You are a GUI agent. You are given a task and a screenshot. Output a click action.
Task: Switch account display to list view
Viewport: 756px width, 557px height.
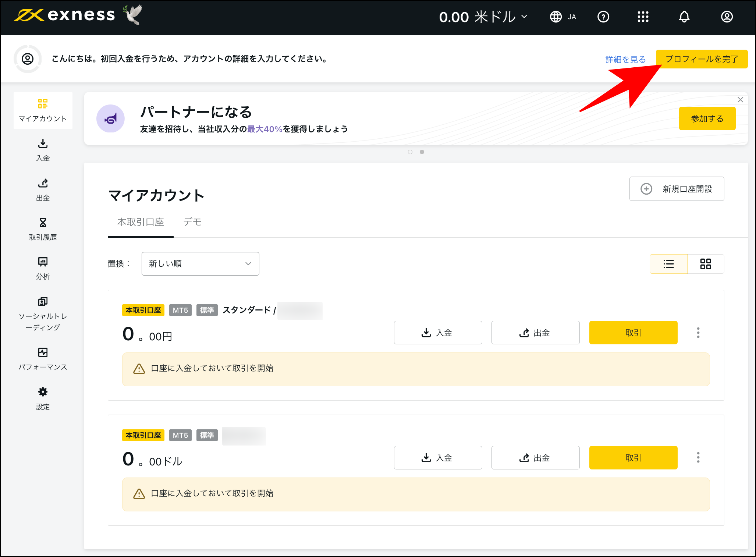[668, 264]
